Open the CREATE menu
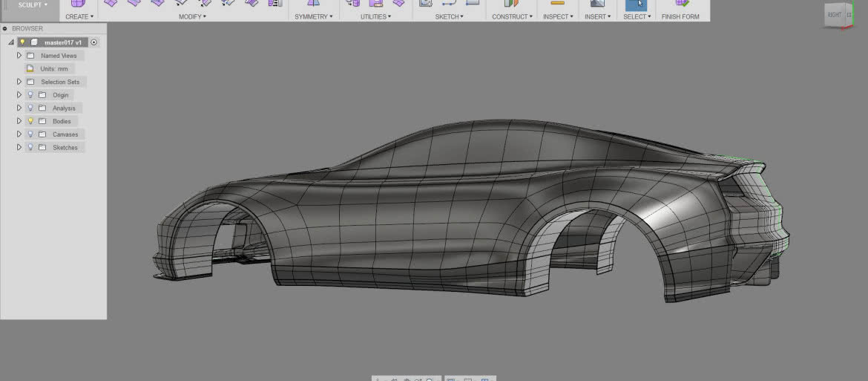The height and width of the screenshot is (381, 868). [x=79, y=16]
